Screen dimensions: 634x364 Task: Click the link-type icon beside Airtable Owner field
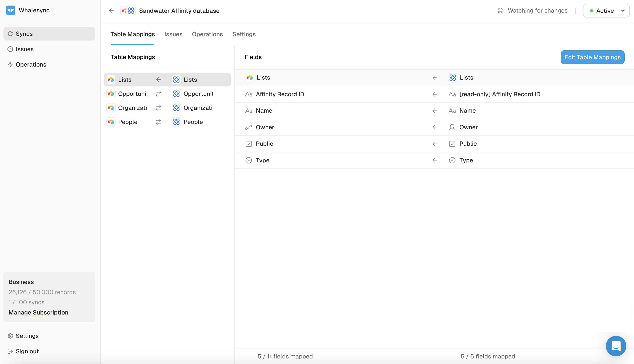pos(249,127)
